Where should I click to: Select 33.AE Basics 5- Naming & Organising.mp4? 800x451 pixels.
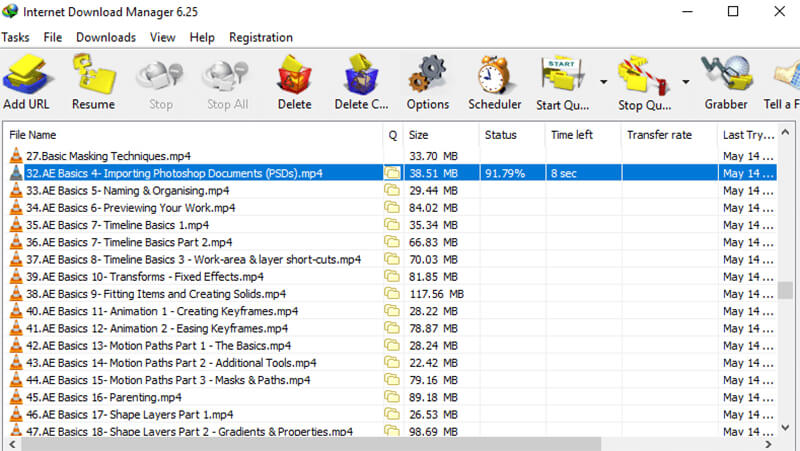click(128, 191)
